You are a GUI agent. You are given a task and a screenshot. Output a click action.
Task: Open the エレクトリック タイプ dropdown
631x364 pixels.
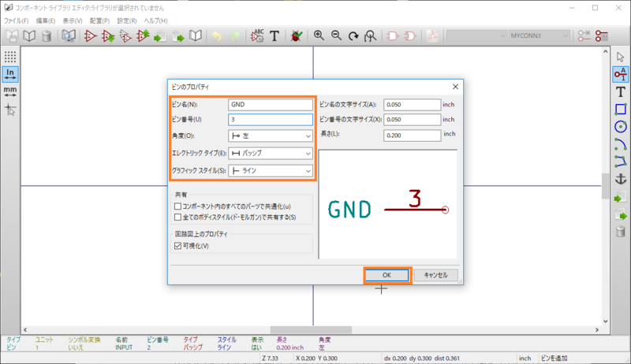tap(271, 153)
